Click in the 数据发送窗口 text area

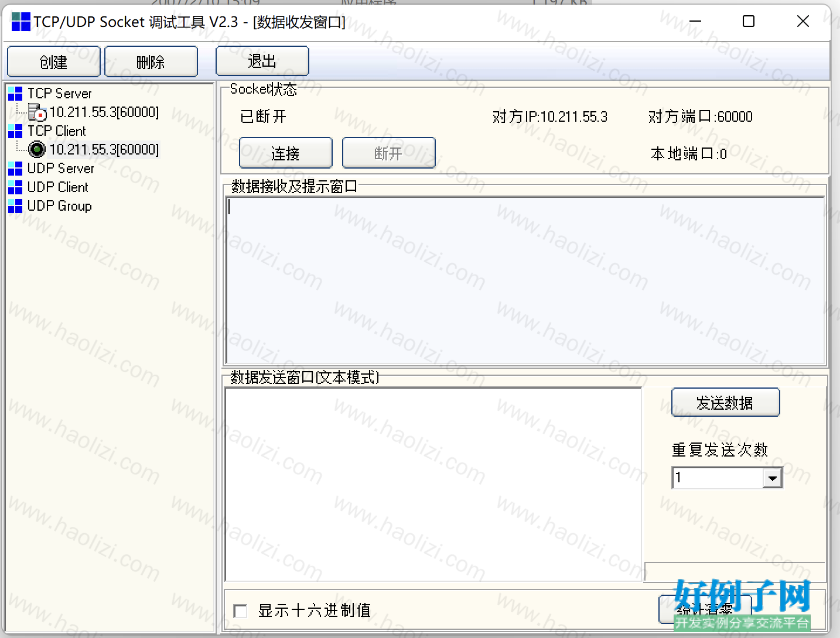click(433, 485)
